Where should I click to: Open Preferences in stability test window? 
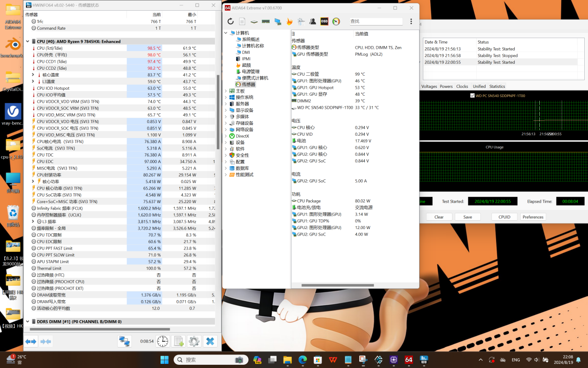(x=533, y=217)
